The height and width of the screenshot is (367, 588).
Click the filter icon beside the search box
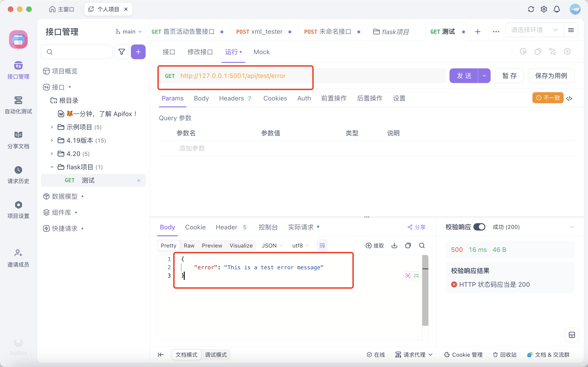point(122,52)
